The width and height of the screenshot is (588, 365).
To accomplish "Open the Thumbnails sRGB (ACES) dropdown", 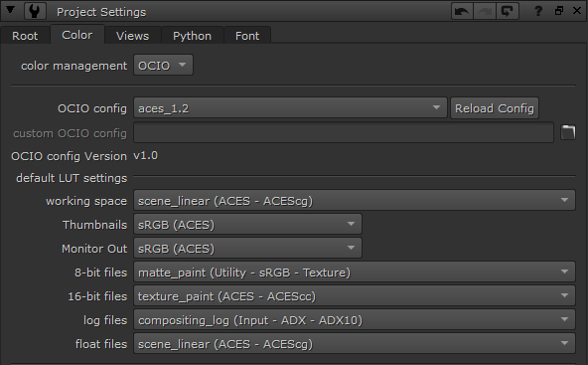I will (x=247, y=225).
